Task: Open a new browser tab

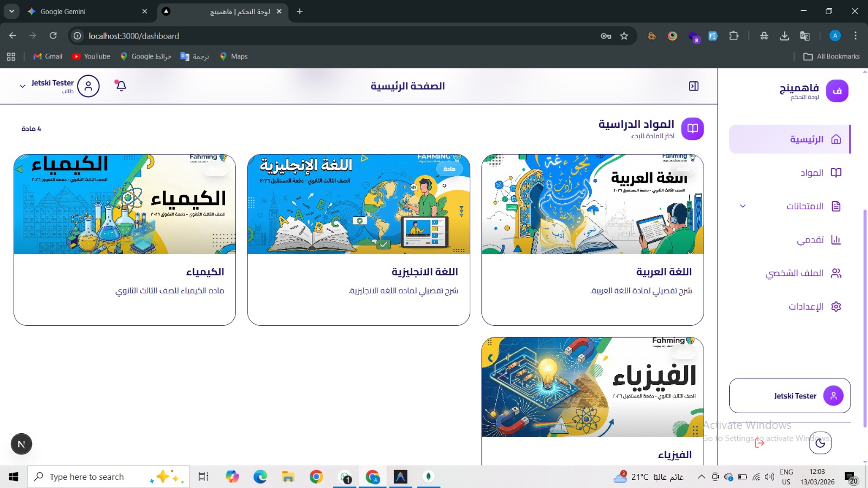Action: pyautogui.click(x=299, y=11)
